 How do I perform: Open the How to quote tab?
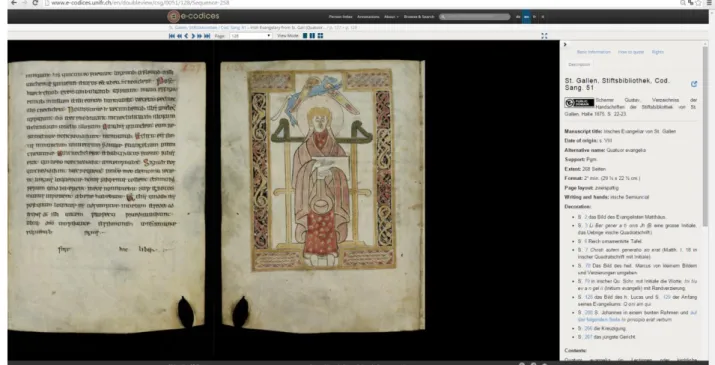point(631,52)
